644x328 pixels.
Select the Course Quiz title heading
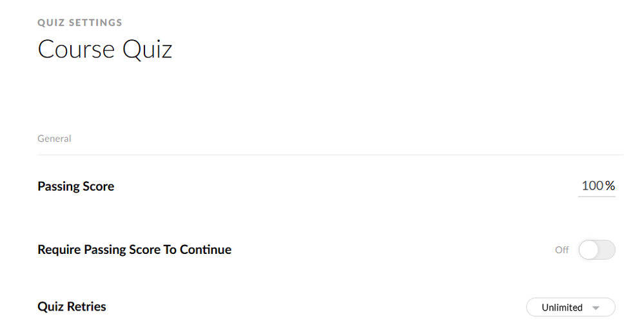coord(105,50)
